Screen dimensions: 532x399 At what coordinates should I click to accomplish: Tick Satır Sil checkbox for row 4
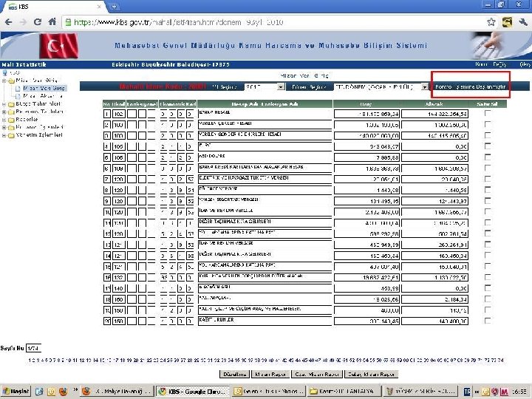click(488, 146)
